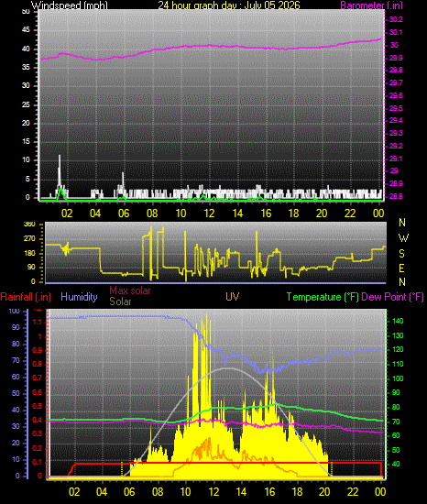Click hour 22 on the rainfall chart's time axis

tap(353, 492)
